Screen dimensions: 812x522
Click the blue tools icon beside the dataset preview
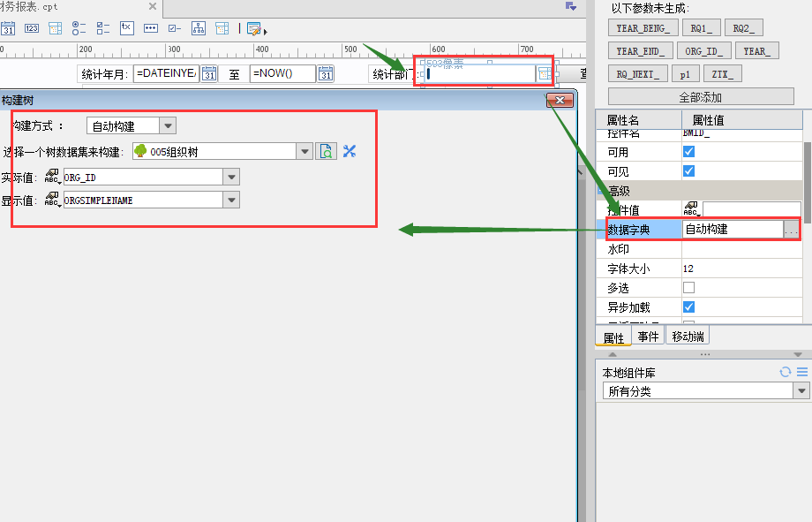point(350,151)
